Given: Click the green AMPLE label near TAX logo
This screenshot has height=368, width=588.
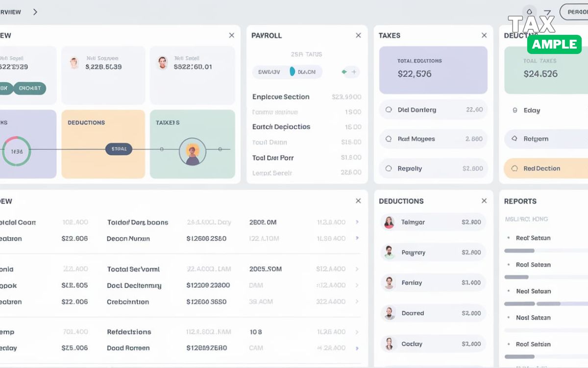Looking at the screenshot, I should [x=554, y=44].
